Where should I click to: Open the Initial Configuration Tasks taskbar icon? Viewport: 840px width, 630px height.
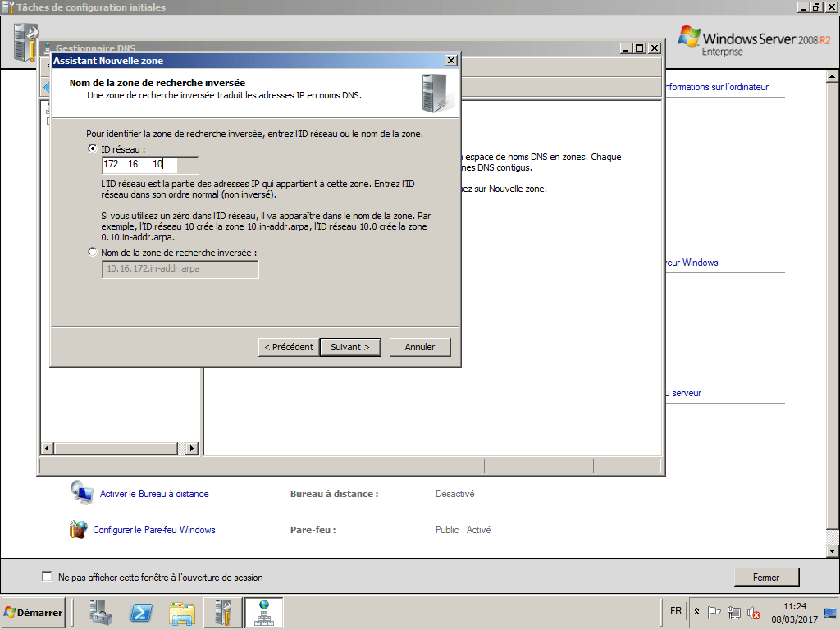[x=221, y=612]
